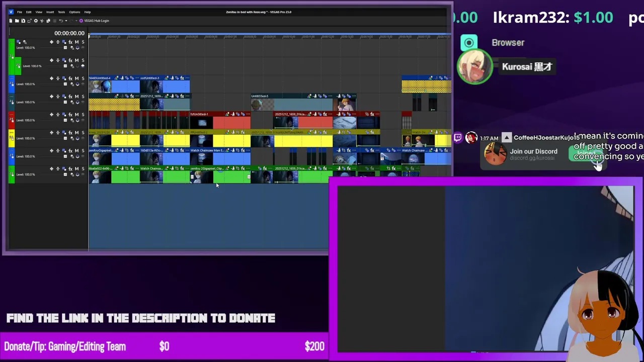
Task: Open the More menu on yellow track
Action: (x=12, y=133)
